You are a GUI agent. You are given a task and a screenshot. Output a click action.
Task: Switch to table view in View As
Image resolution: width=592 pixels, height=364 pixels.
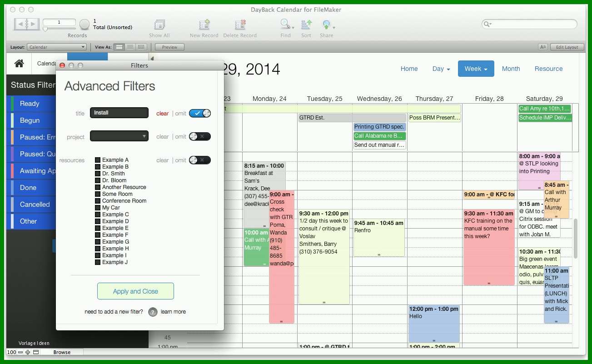[141, 47]
